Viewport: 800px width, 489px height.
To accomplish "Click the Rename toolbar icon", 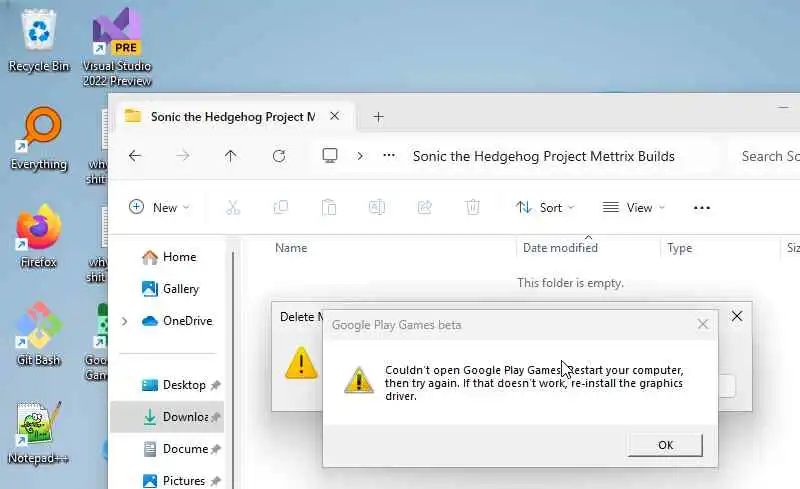I will tap(377, 207).
